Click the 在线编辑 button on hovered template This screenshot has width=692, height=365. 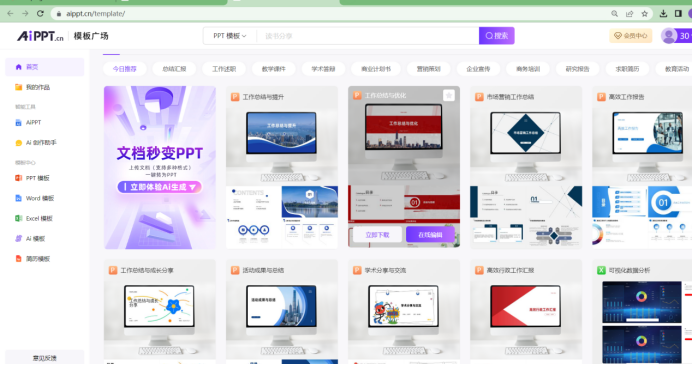[x=430, y=235]
